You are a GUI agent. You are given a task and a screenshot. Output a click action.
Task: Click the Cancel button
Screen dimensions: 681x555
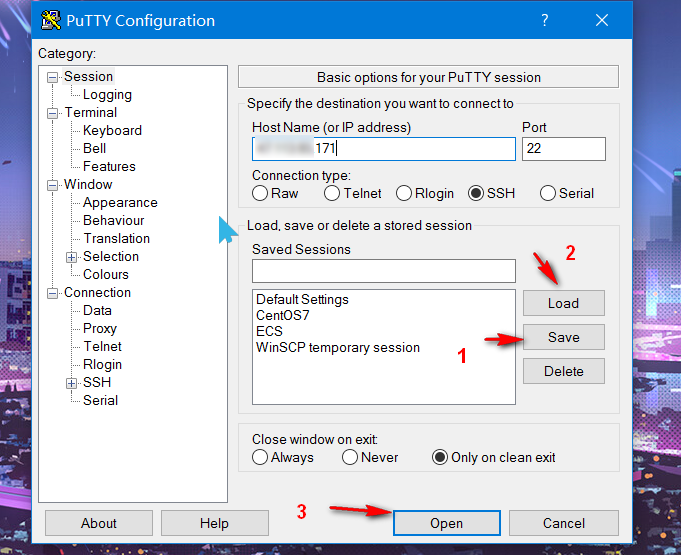tap(564, 523)
